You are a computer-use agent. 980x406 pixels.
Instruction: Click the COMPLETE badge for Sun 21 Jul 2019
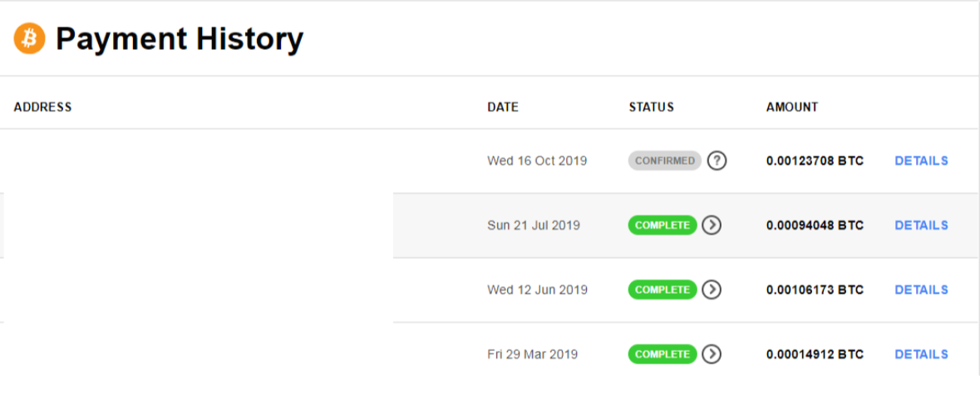[x=662, y=225]
